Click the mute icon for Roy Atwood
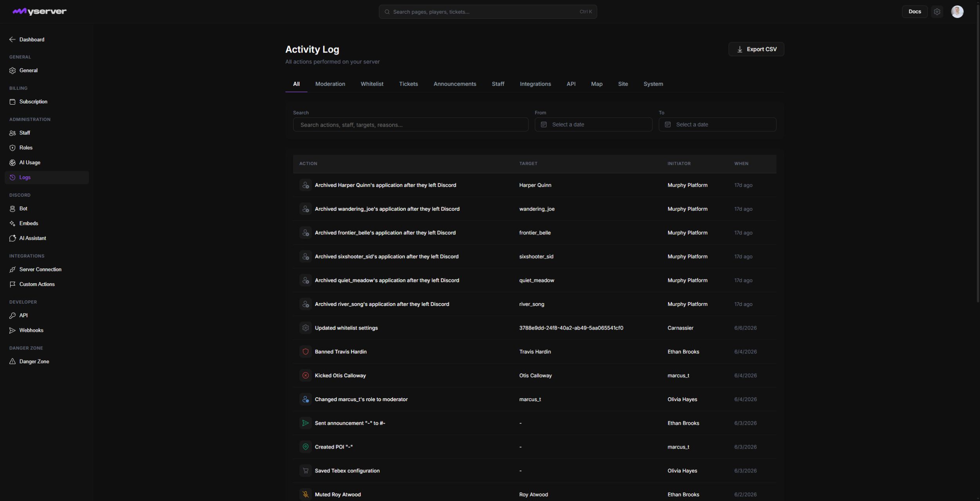The height and width of the screenshot is (501, 980). [x=306, y=494]
